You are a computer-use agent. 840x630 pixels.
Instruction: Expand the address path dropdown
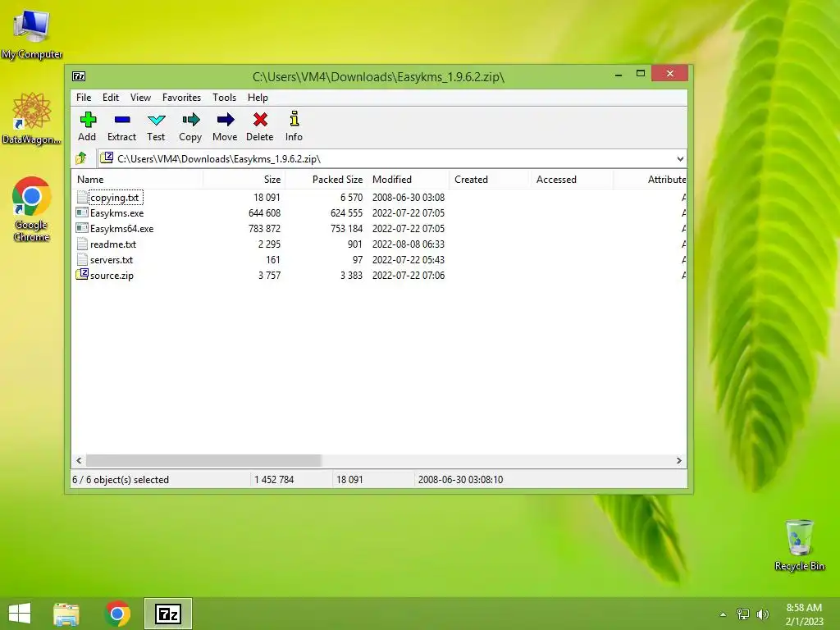click(x=680, y=159)
